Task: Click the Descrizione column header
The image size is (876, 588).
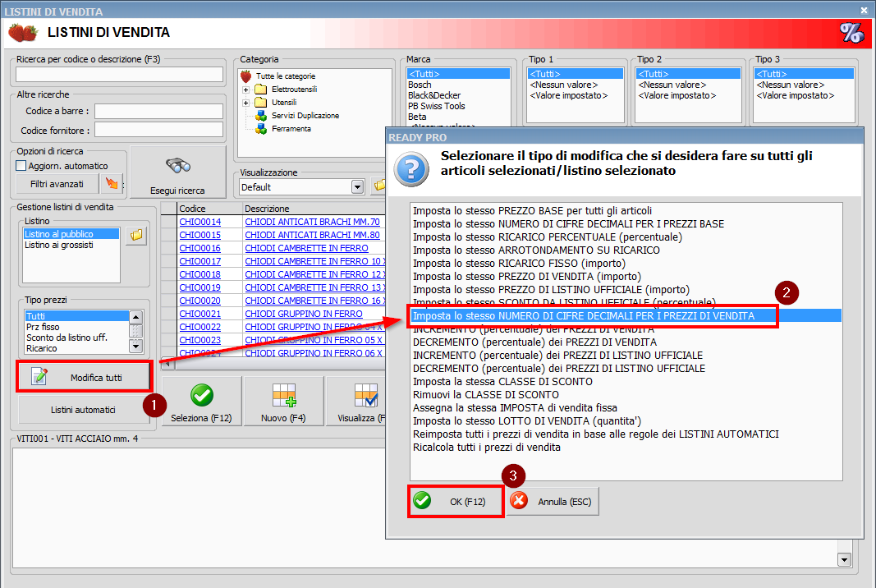Action: pos(314,209)
